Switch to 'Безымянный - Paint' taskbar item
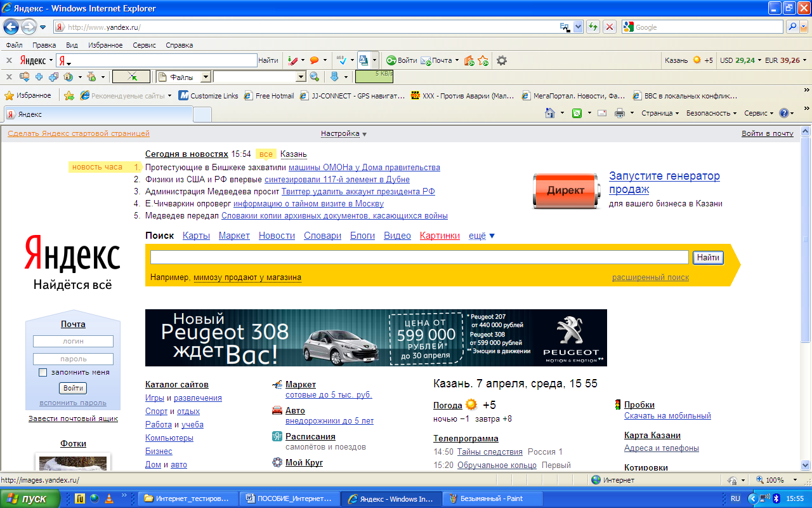Viewport: 812px width, 508px height. pyautogui.click(x=492, y=498)
